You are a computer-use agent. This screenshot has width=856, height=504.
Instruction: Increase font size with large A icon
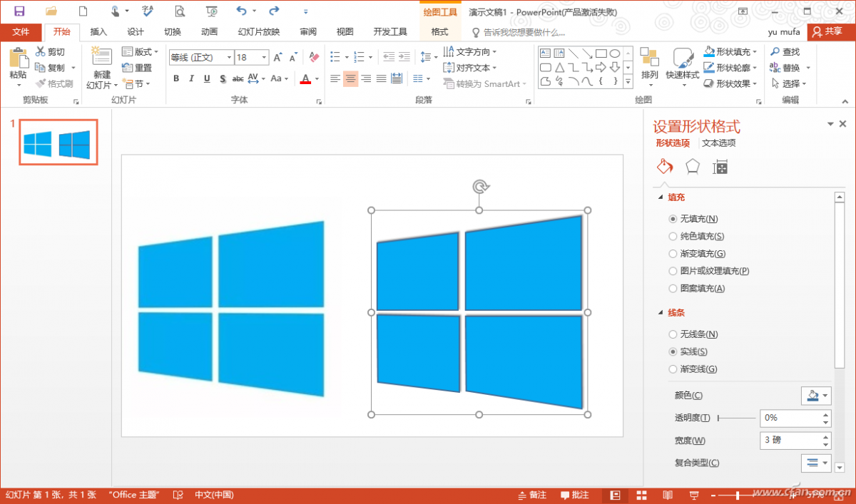(x=277, y=58)
